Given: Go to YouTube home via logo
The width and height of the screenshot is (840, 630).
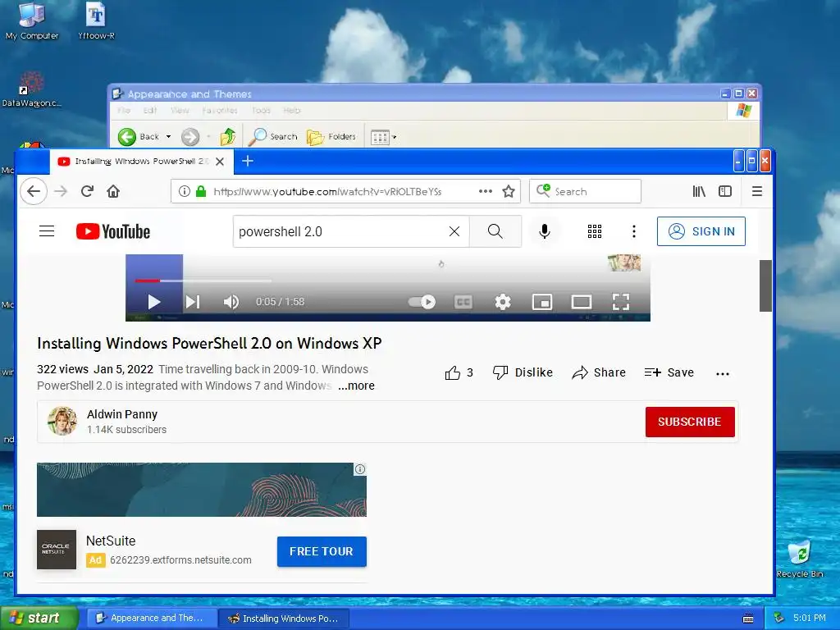Looking at the screenshot, I should (x=113, y=231).
